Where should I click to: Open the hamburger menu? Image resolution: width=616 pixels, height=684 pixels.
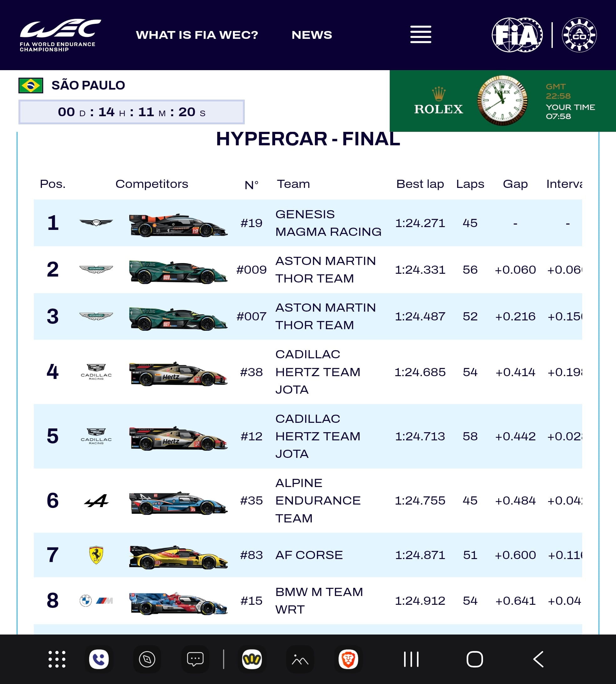pyautogui.click(x=421, y=34)
